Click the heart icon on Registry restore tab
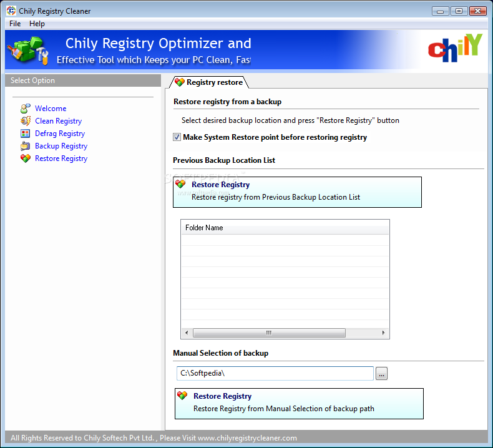This screenshot has height=448, width=493. (180, 82)
